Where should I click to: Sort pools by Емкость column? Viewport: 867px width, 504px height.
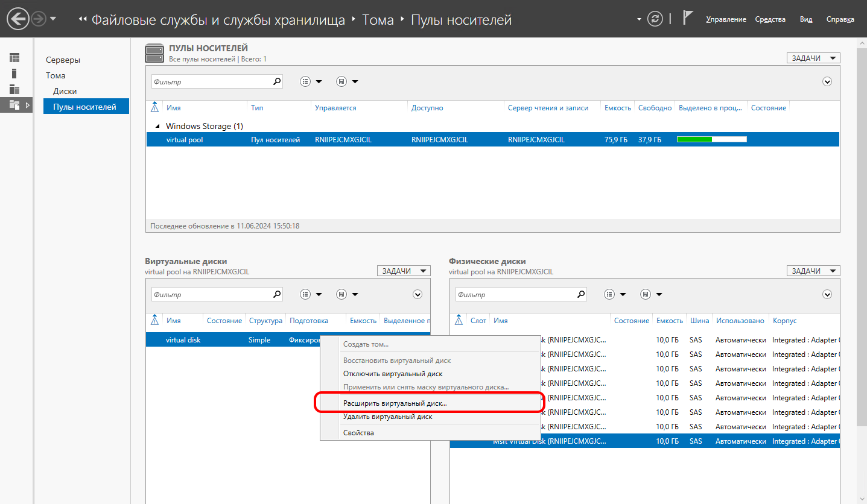(x=618, y=108)
